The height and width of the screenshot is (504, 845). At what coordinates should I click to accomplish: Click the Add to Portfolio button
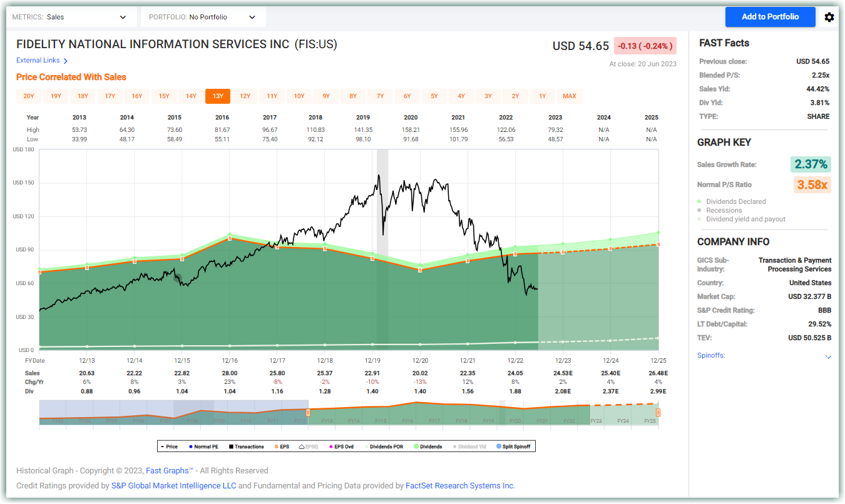point(771,17)
